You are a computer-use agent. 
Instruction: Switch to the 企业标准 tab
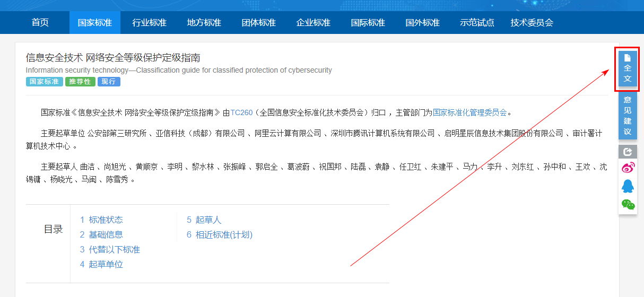(314, 23)
